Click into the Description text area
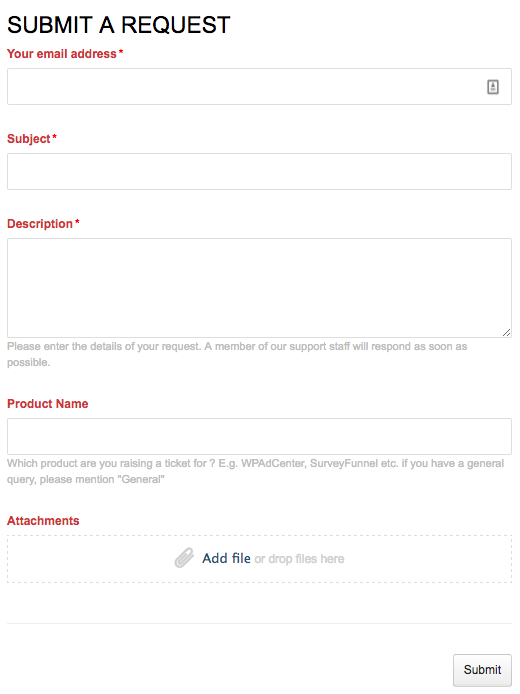Screen dimensions: 520x694 point(259,288)
